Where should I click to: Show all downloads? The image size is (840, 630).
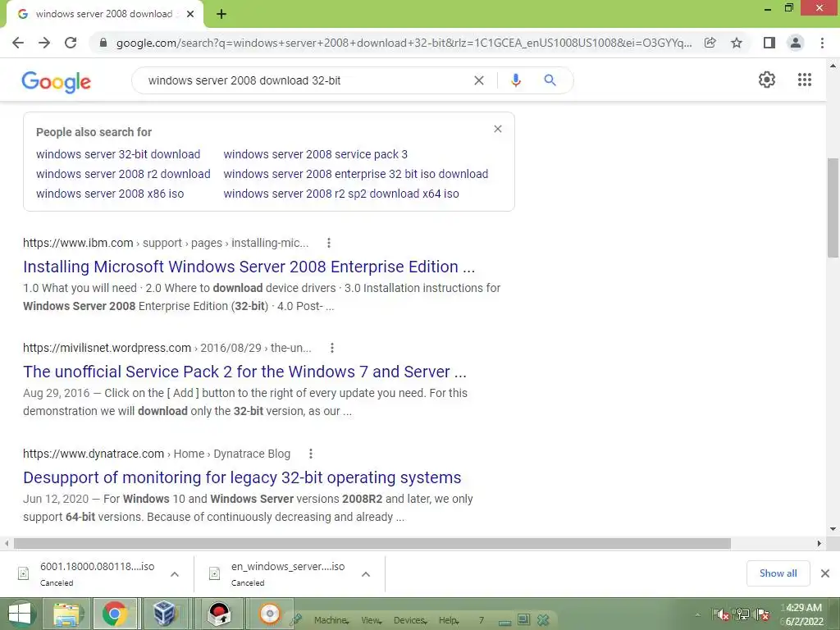(778, 573)
